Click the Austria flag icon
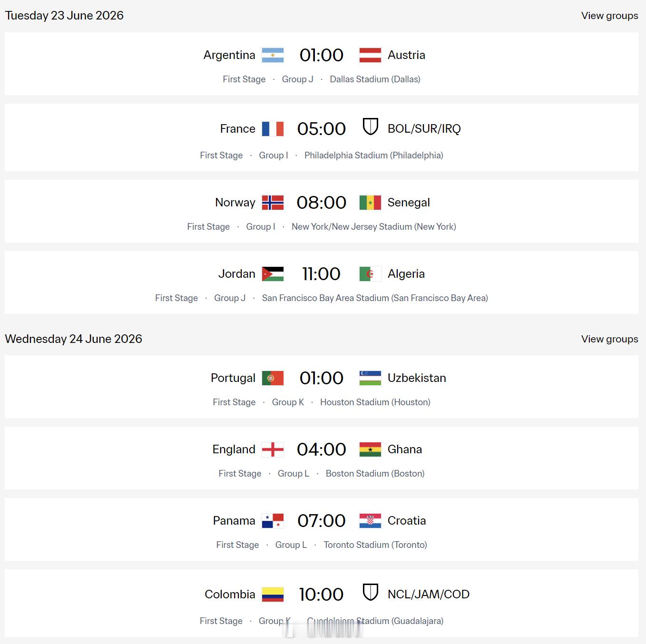The width and height of the screenshot is (646, 644). tap(370, 55)
